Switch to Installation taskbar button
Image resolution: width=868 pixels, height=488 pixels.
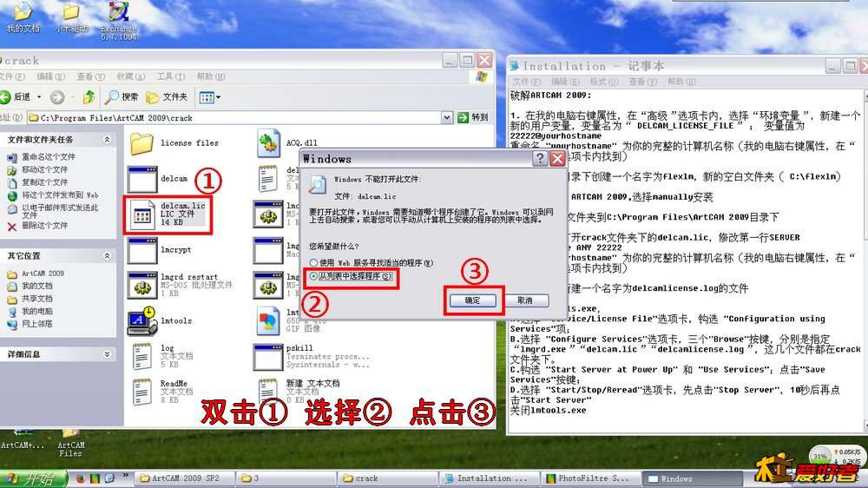click(x=490, y=478)
